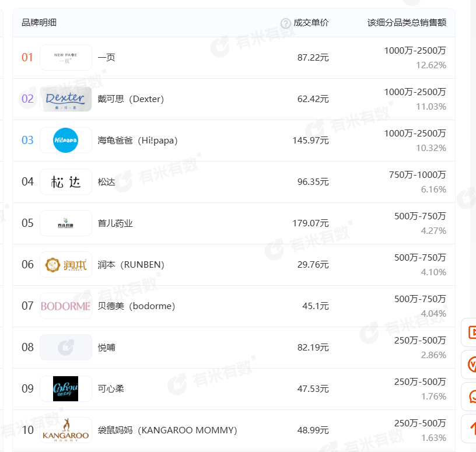Image resolution: width=476 pixels, height=452 pixels.
Task: Open the Dexter brand logo thumbnail
Action: (66, 99)
